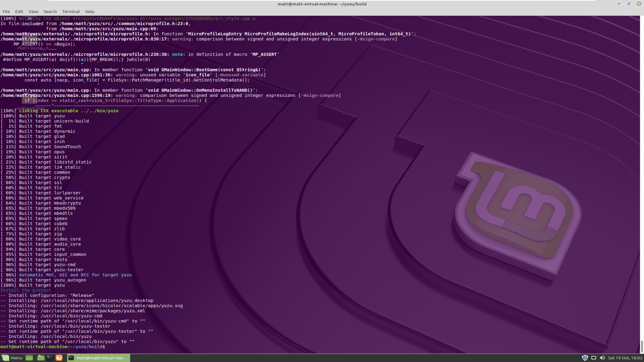Close the terminal window

639,4
